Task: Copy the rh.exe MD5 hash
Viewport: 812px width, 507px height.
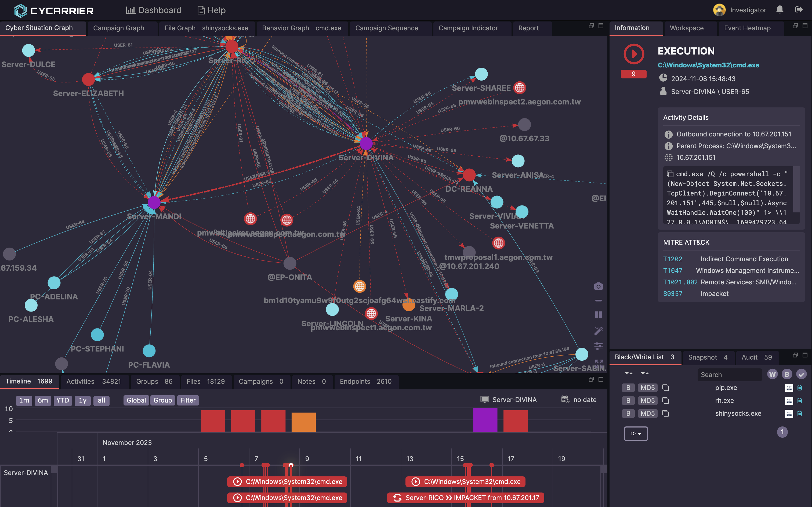Action: click(666, 401)
